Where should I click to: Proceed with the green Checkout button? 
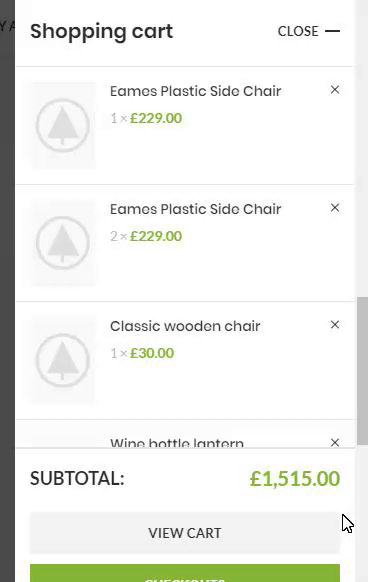(185, 573)
